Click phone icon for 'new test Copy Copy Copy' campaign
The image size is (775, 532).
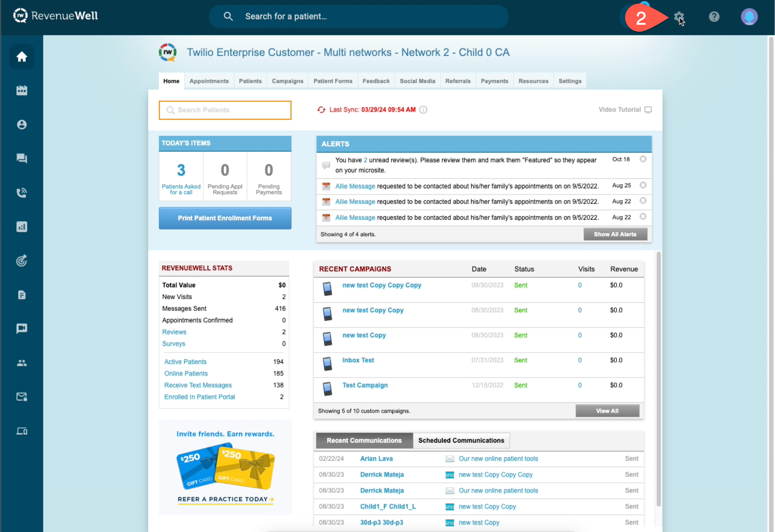click(327, 289)
